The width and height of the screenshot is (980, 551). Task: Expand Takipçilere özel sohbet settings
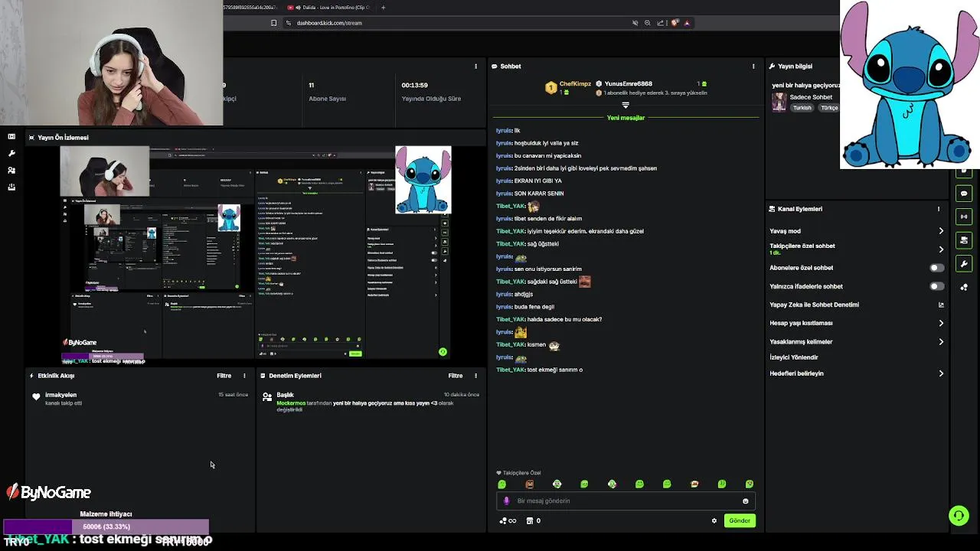click(941, 249)
